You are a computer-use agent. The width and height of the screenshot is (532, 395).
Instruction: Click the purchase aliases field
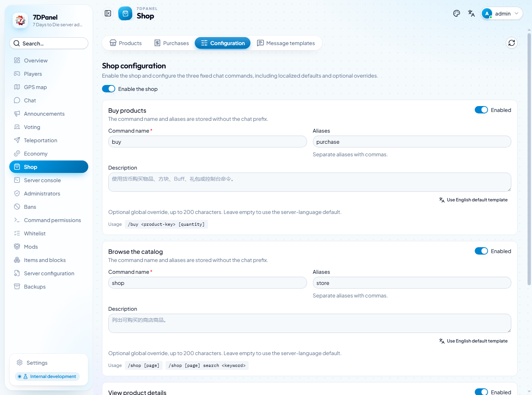pos(412,142)
